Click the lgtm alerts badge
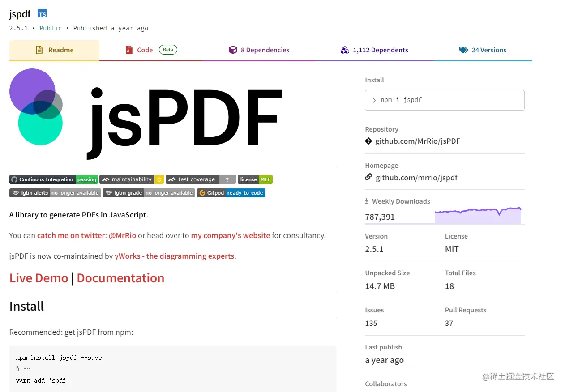The image size is (565, 392). tap(55, 193)
